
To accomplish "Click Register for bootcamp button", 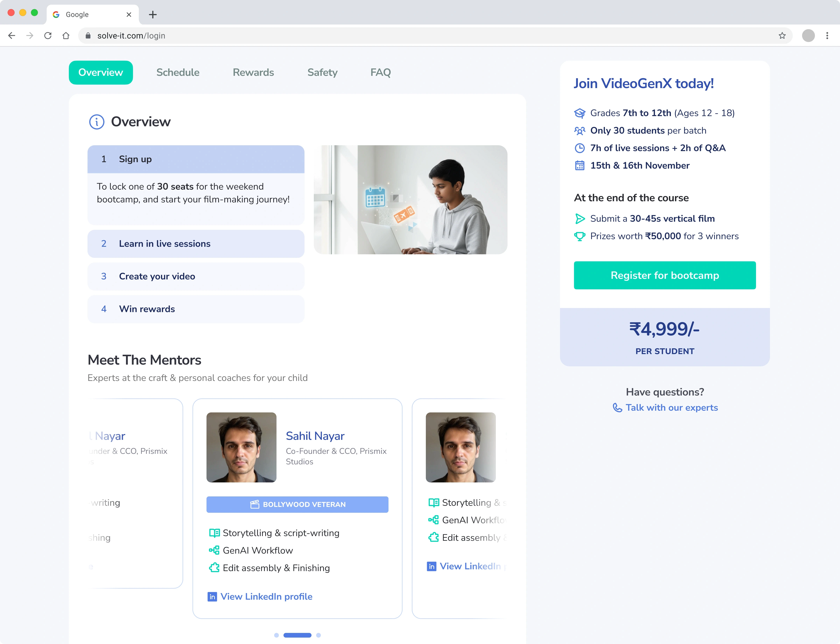I will pyautogui.click(x=664, y=275).
